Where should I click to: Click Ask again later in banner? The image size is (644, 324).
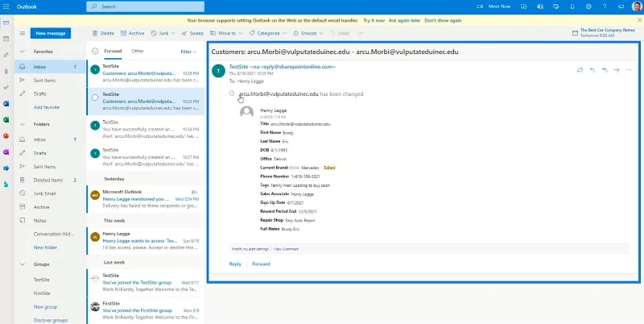[405, 20]
